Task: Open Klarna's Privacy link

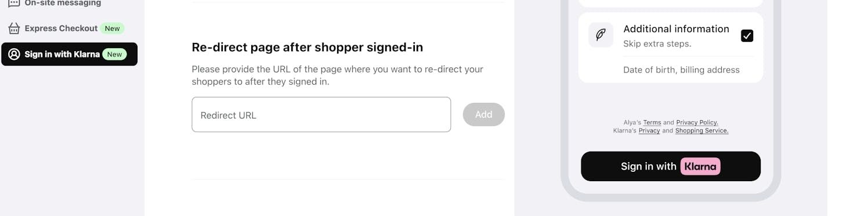Action: tap(649, 131)
